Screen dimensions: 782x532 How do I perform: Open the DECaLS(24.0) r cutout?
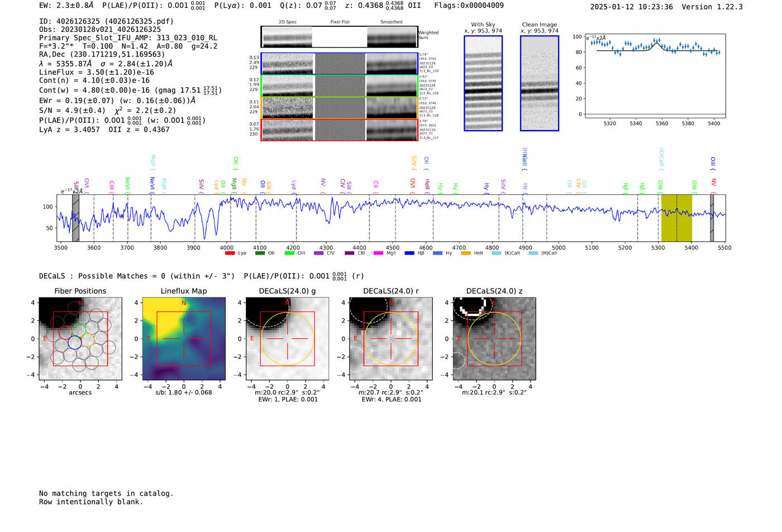pos(390,339)
